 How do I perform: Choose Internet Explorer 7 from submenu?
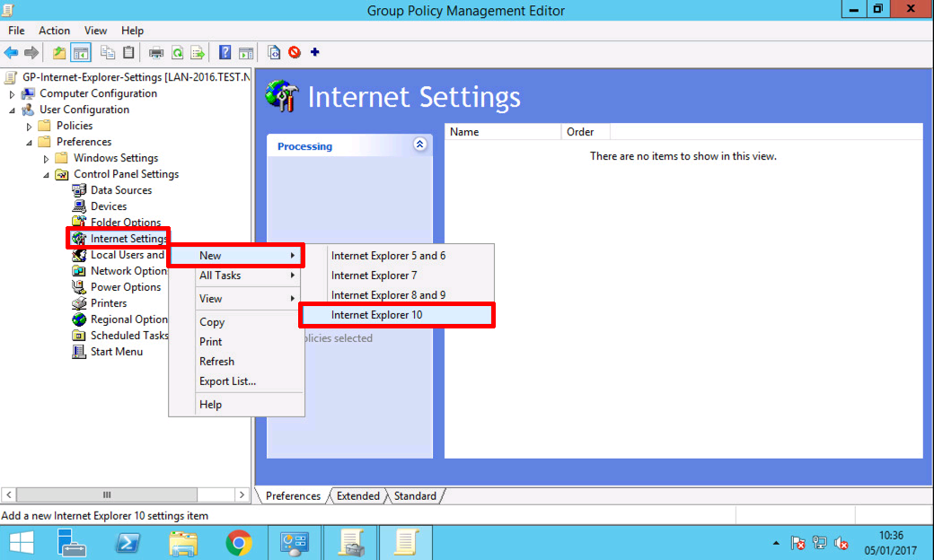[397, 275]
